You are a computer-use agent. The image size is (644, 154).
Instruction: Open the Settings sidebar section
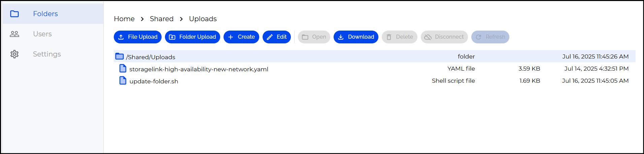click(x=53, y=54)
